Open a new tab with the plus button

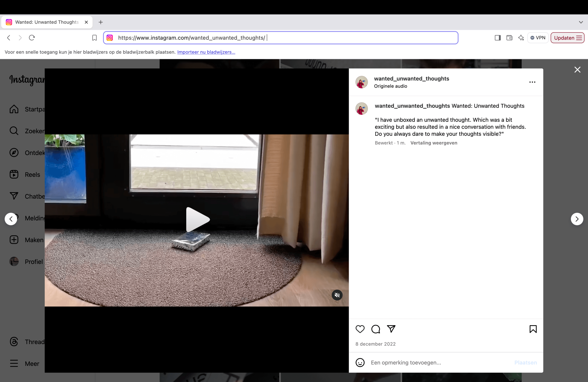tap(101, 22)
